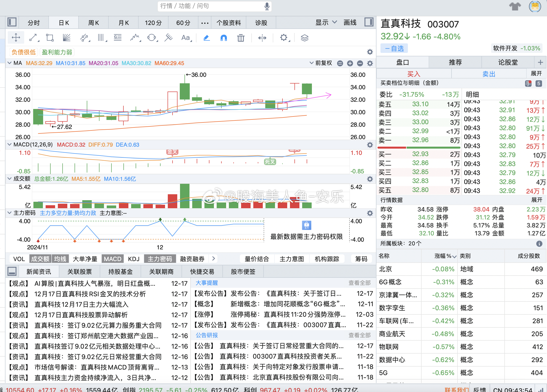Click the 自选 watchlist button
Viewport: 547px width, 392px height.
(x=394, y=48)
